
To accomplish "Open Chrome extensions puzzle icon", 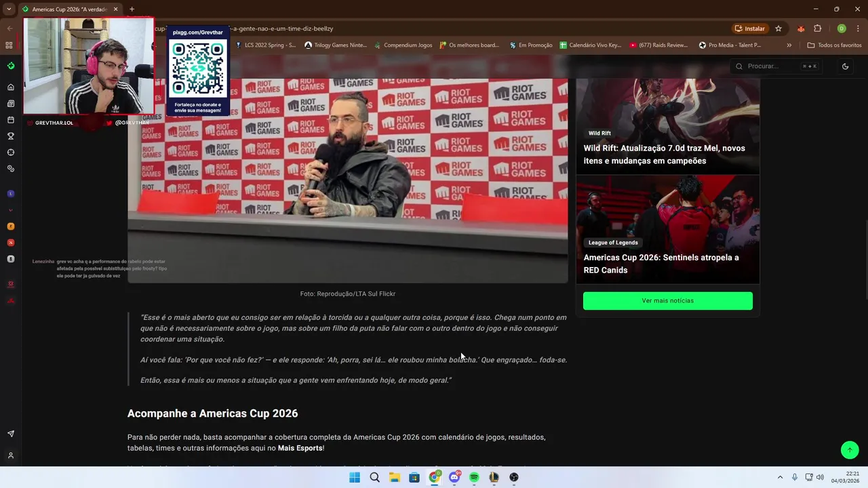I will [x=817, y=28].
